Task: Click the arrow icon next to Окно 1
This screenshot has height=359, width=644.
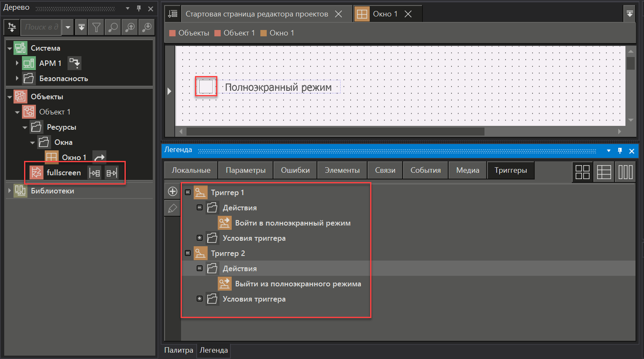Action: click(99, 158)
